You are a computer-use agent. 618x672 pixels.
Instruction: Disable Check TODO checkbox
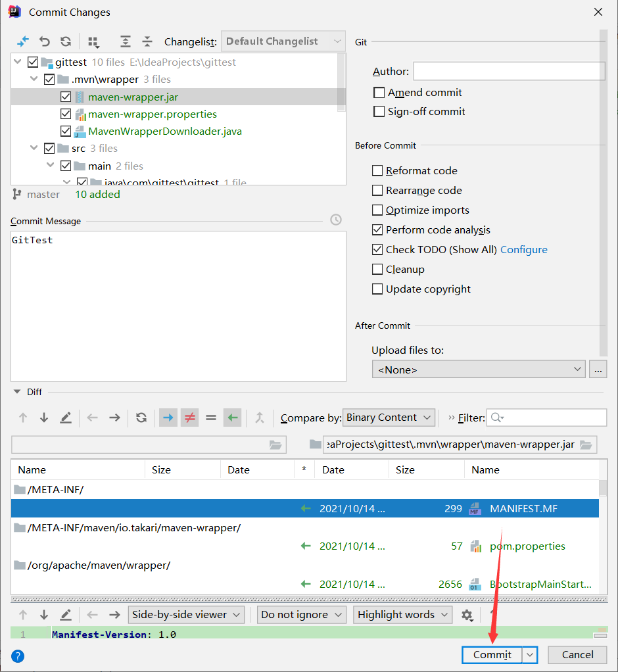[x=377, y=249]
